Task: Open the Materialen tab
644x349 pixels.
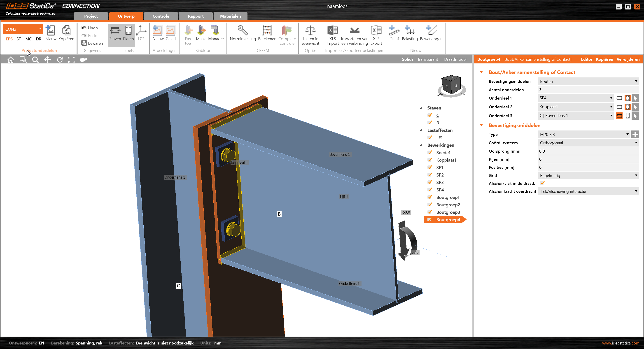Action: (x=230, y=16)
